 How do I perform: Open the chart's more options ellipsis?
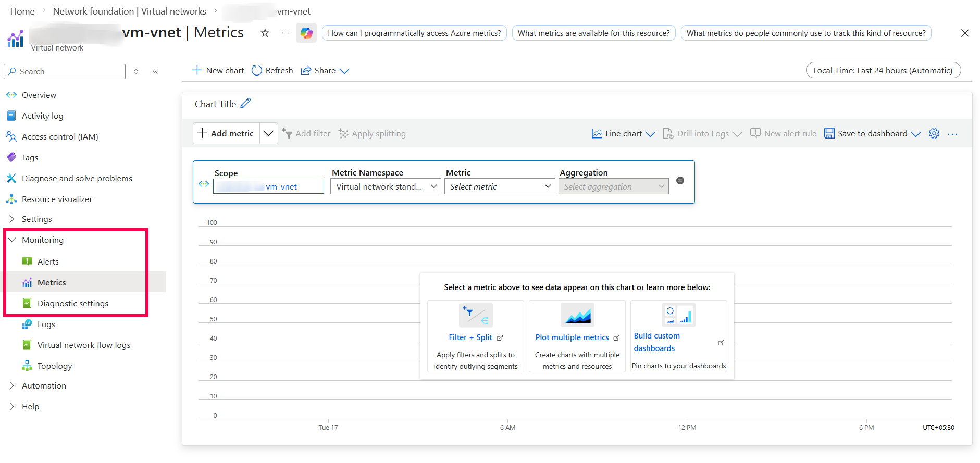click(952, 134)
